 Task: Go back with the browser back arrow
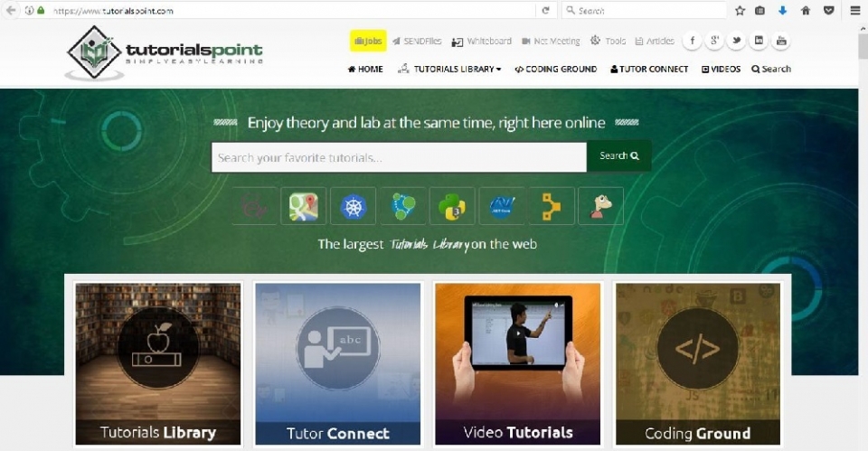[11, 11]
